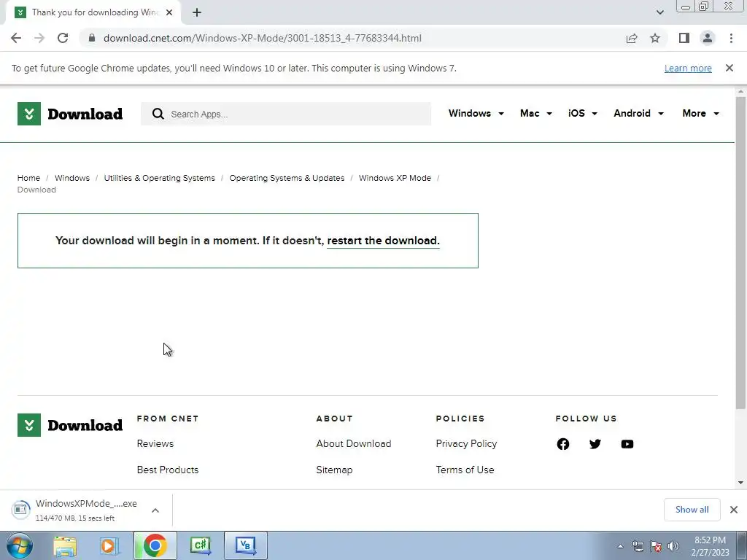This screenshot has height=560, width=747.
Task: Reload the current page
Action: 63,38
